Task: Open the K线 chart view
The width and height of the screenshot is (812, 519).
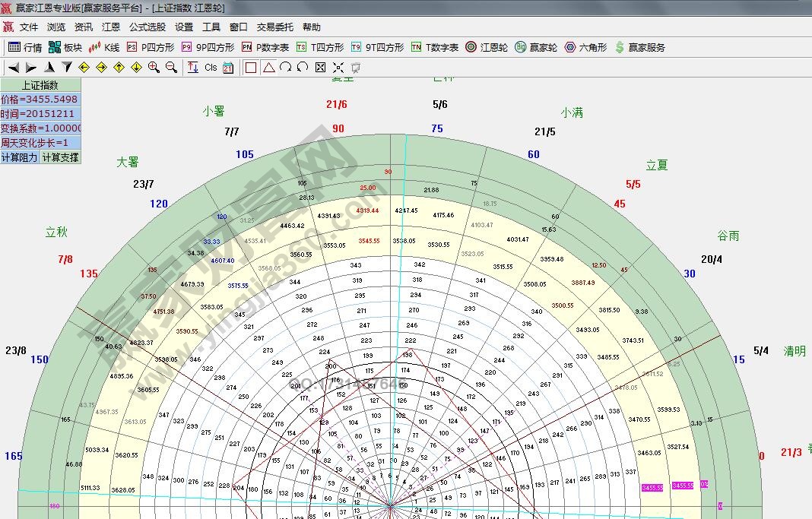Action: click(104, 47)
